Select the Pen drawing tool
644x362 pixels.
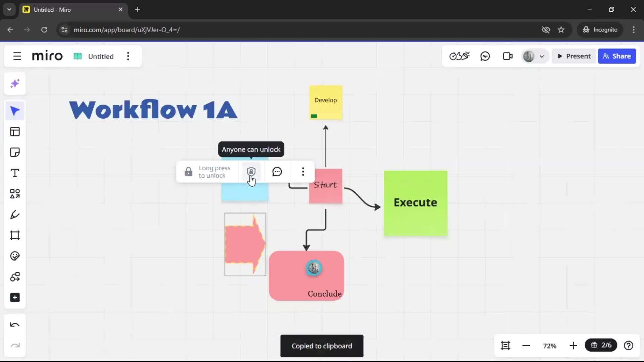pyautogui.click(x=15, y=215)
